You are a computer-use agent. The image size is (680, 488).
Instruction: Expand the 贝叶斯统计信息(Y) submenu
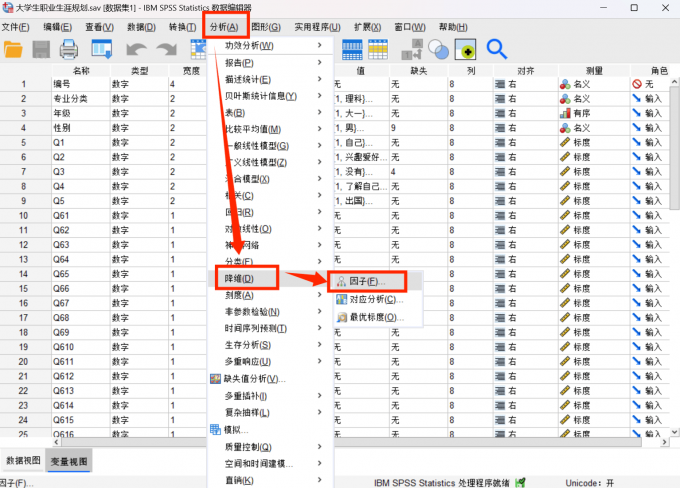tap(319, 96)
